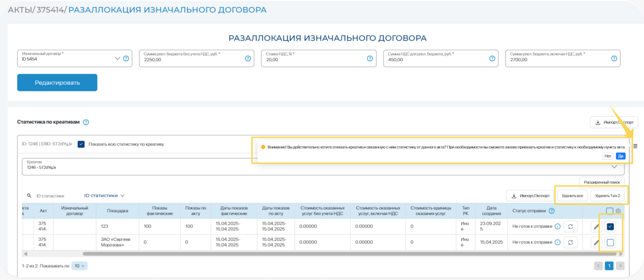This screenshot has width=644, height=280.
Task: Click info icon next to first Не готов к отправке
Action: (558, 227)
